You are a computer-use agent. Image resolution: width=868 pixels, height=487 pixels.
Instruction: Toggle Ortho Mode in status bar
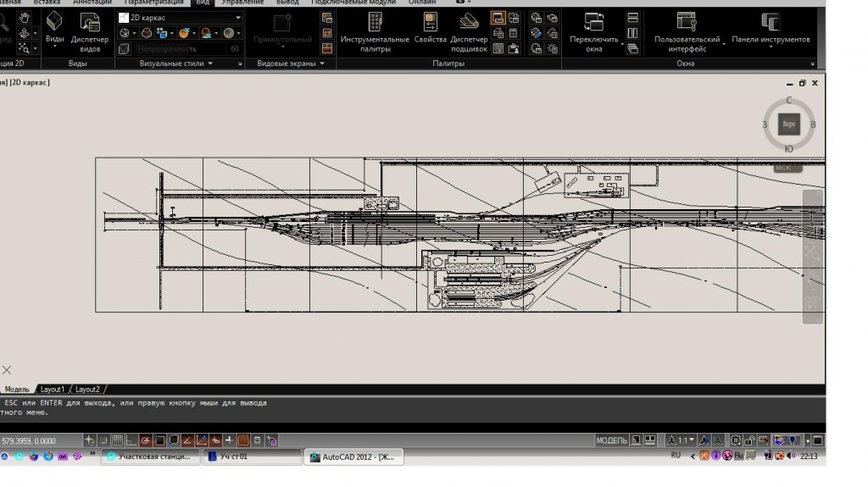131,440
